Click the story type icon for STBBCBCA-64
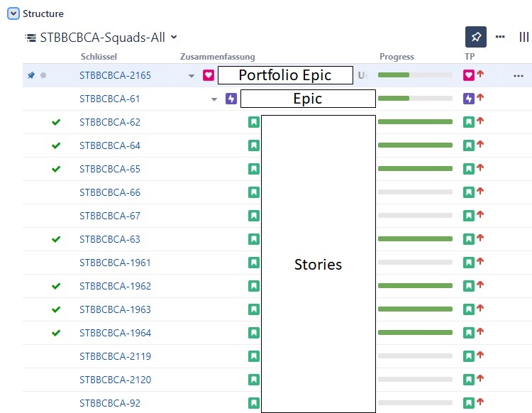Image resolution: width=532 pixels, height=413 pixels. pyautogui.click(x=254, y=145)
